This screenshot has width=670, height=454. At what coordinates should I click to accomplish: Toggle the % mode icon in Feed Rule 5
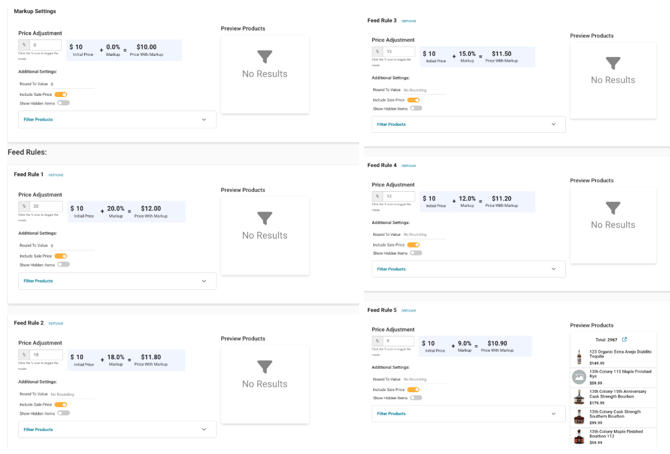[x=377, y=341]
